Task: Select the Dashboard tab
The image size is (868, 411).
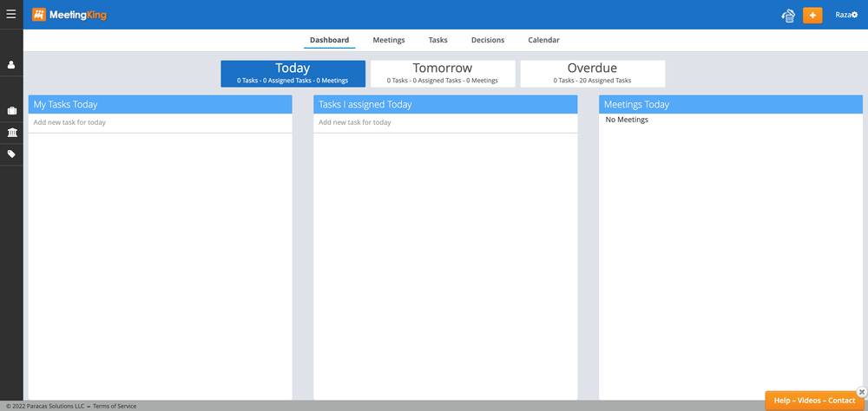Action: (329, 40)
